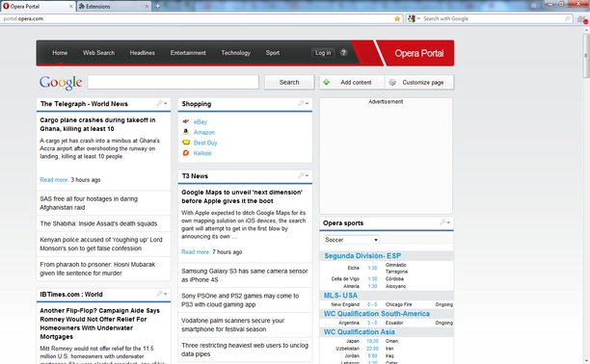Viewport: 590px width, 364px height.
Task: Open the Kelkoo shopping link
Action: click(x=202, y=153)
